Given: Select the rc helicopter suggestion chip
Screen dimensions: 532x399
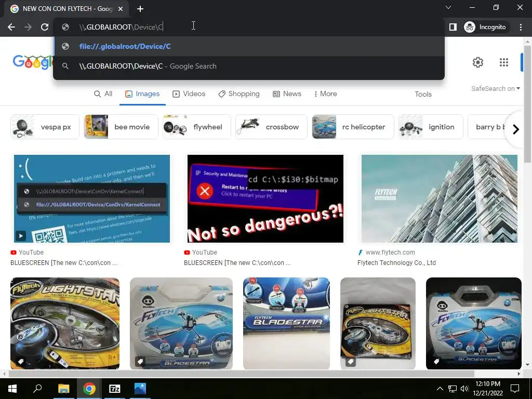Looking at the screenshot, I should (x=353, y=127).
